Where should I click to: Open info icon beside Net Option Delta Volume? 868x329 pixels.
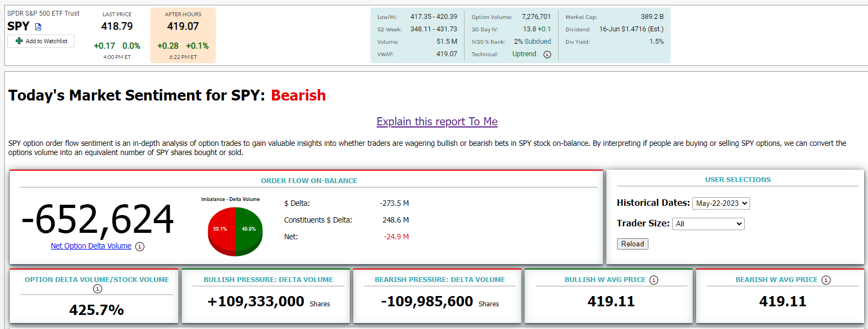[140, 246]
